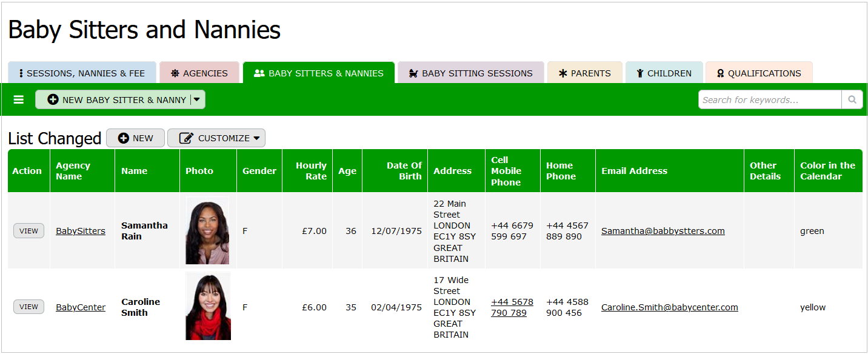Click Samantha Rain's photo thumbnail
868x354 pixels.
pyautogui.click(x=207, y=230)
